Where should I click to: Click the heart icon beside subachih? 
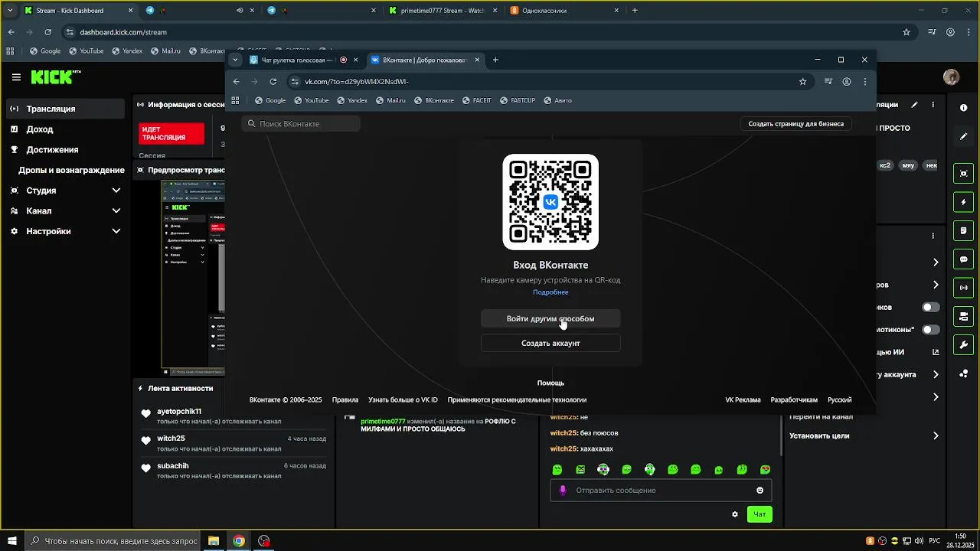pyautogui.click(x=145, y=468)
